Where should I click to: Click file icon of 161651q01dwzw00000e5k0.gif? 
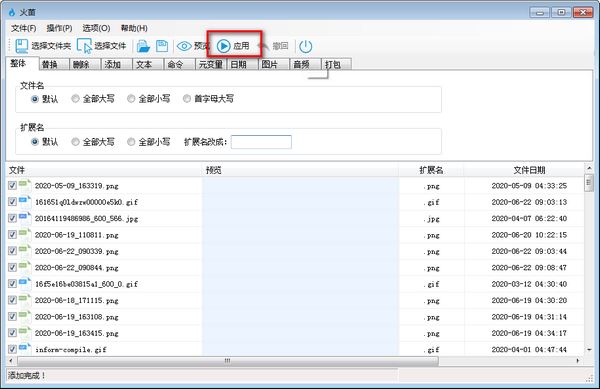[x=25, y=202]
